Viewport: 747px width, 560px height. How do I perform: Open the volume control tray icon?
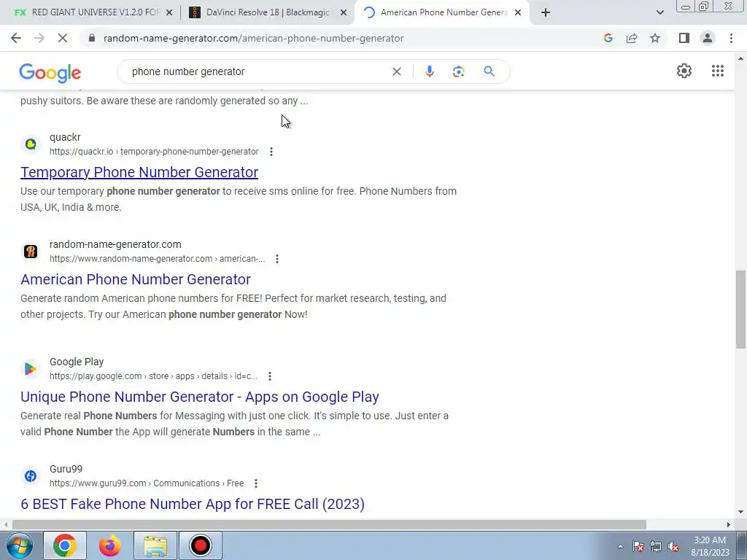coord(673,547)
